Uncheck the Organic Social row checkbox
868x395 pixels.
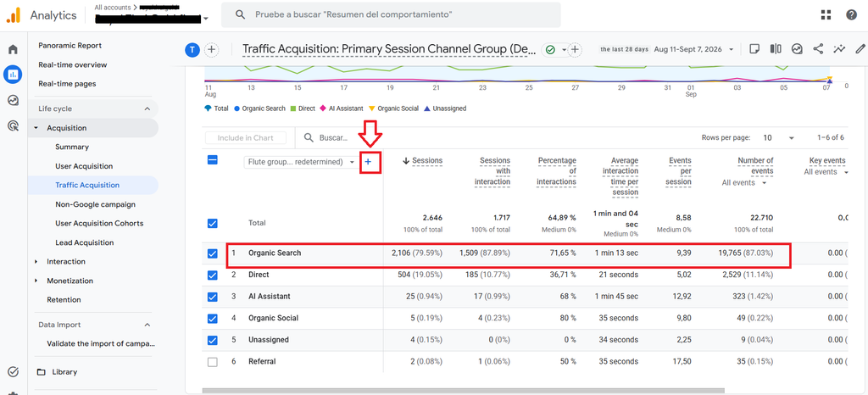pos(212,319)
